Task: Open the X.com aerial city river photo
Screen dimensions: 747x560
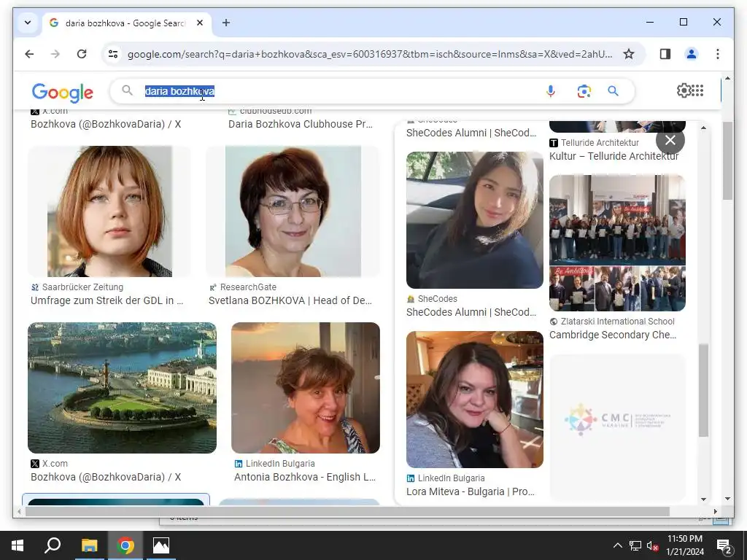Action: (122, 388)
